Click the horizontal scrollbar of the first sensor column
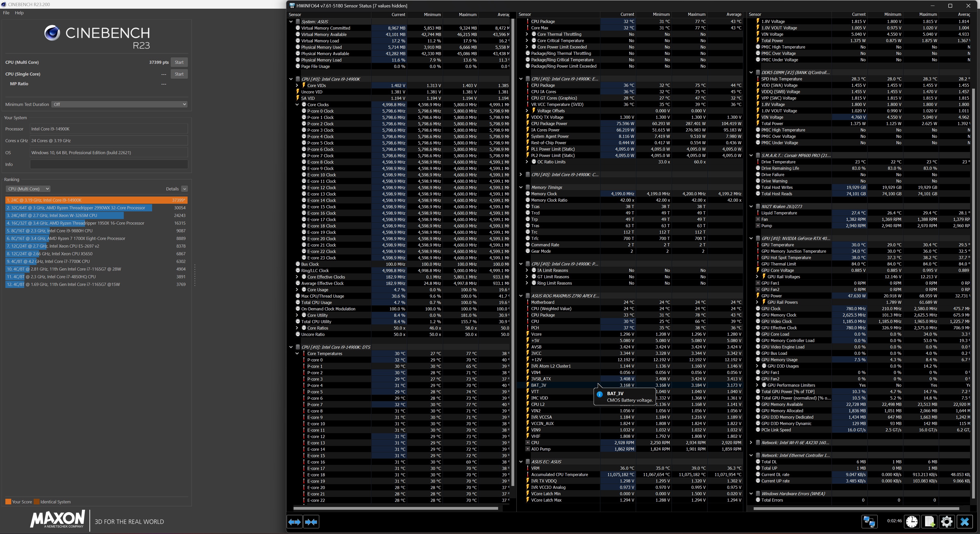980x534 pixels. 396,508
